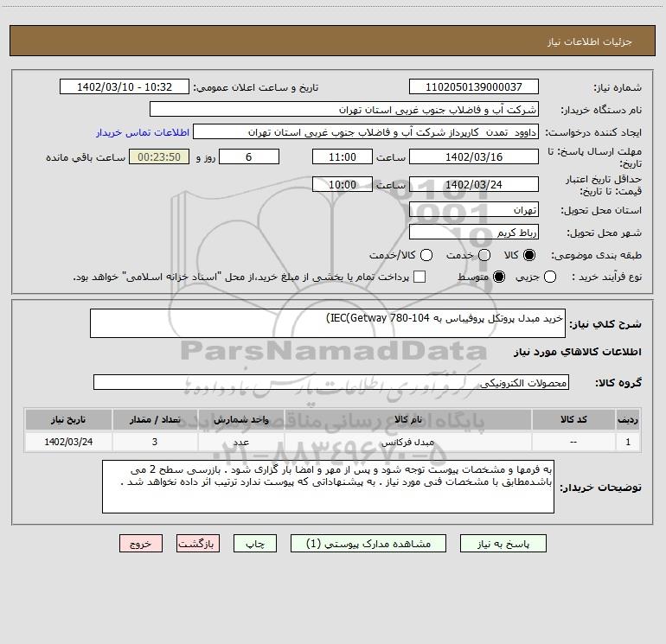Click the general description field with IEC Getway text

328,323
